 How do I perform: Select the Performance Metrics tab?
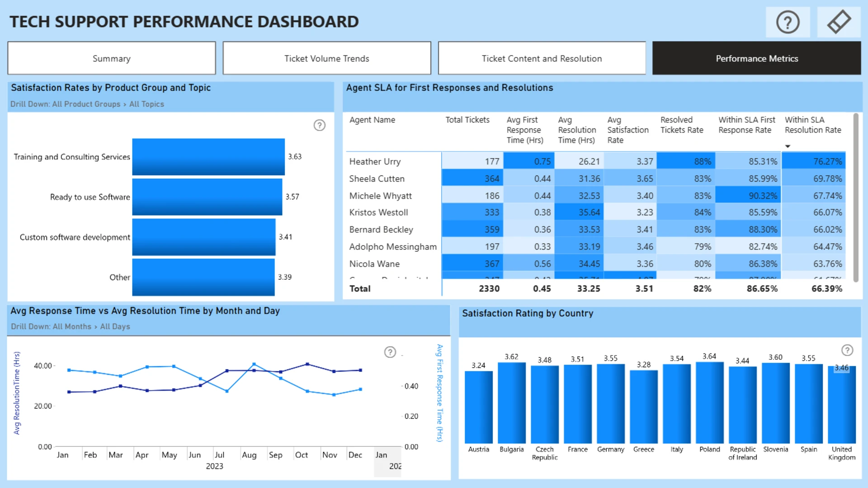[x=756, y=58]
